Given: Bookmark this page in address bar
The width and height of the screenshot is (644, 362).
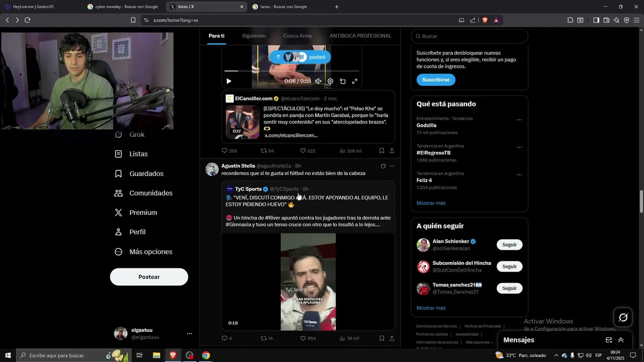Looking at the screenshot, I should click(x=133, y=20).
